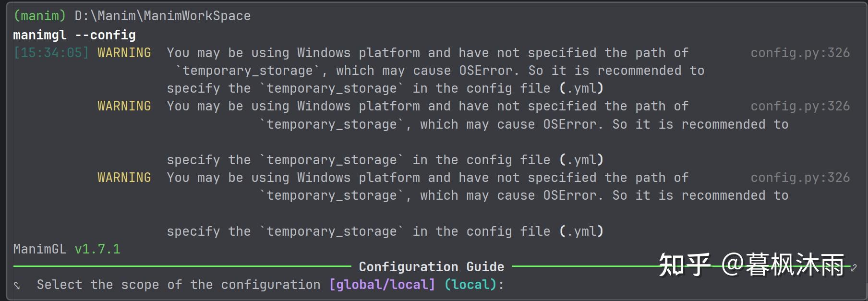The width and height of the screenshot is (868, 301).
Task: Click the manimgl --config command line
Action: pos(74,35)
